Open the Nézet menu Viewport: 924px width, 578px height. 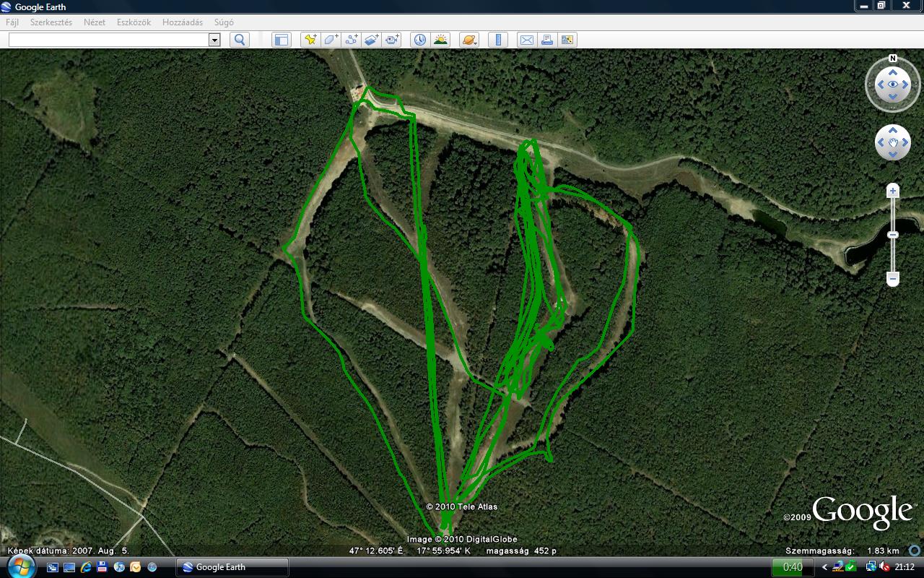[x=95, y=22]
